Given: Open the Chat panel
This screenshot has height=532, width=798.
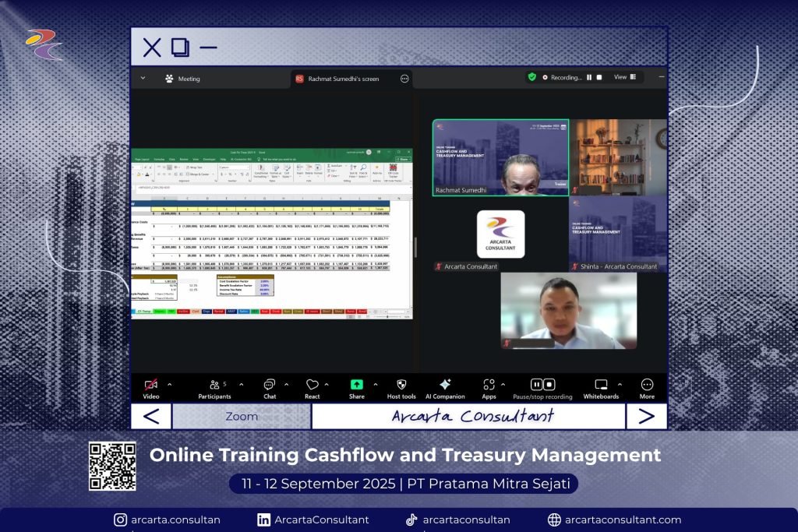Looking at the screenshot, I should pos(269,385).
